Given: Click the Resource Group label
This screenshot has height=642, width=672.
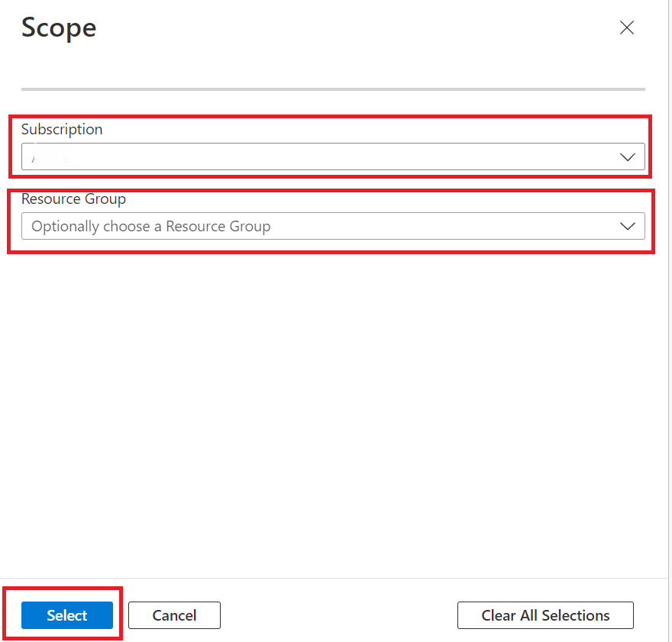Looking at the screenshot, I should (73, 199).
